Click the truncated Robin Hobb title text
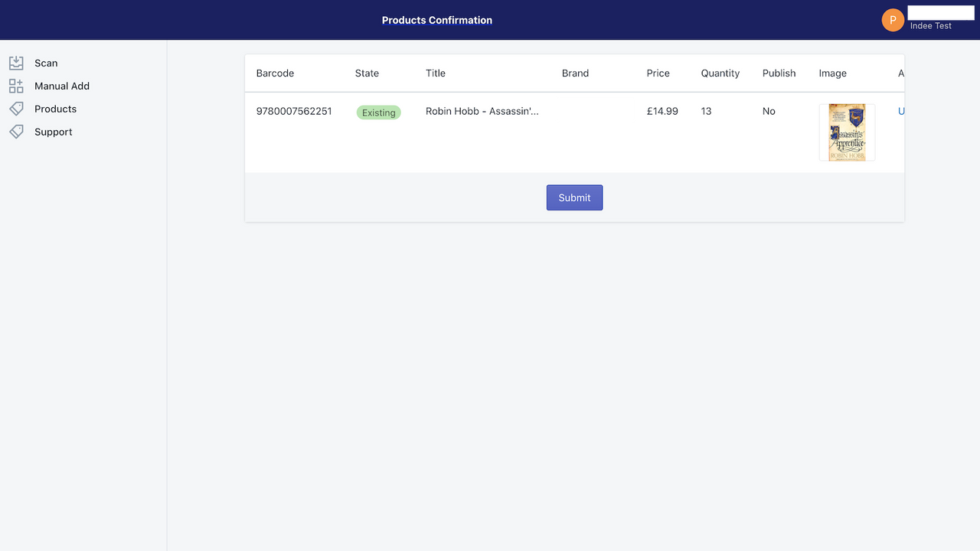Screen dimensions: 980x551 coord(483,111)
